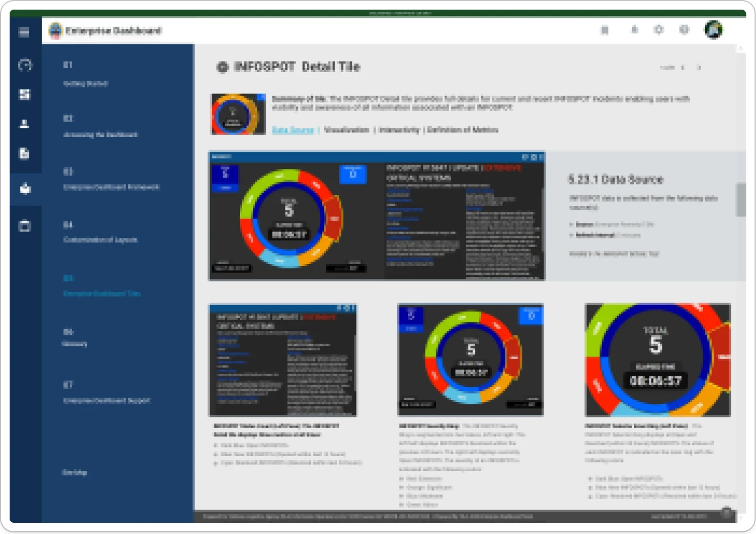
Task: Open the large INFOSPOT Detail Tile screenshot
Action: [x=376, y=216]
